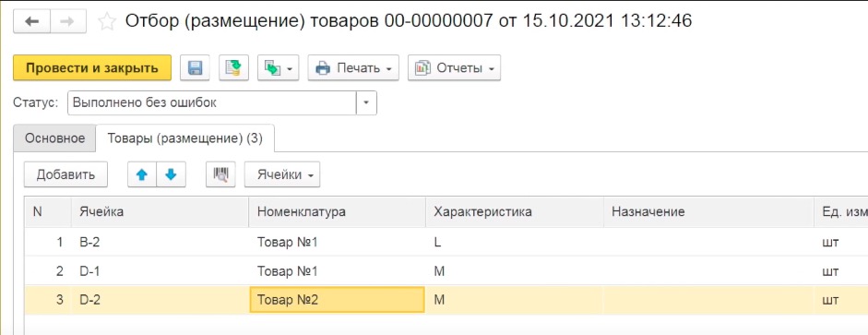Select the Товары (размещение) (3) tab

click(184, 138)
